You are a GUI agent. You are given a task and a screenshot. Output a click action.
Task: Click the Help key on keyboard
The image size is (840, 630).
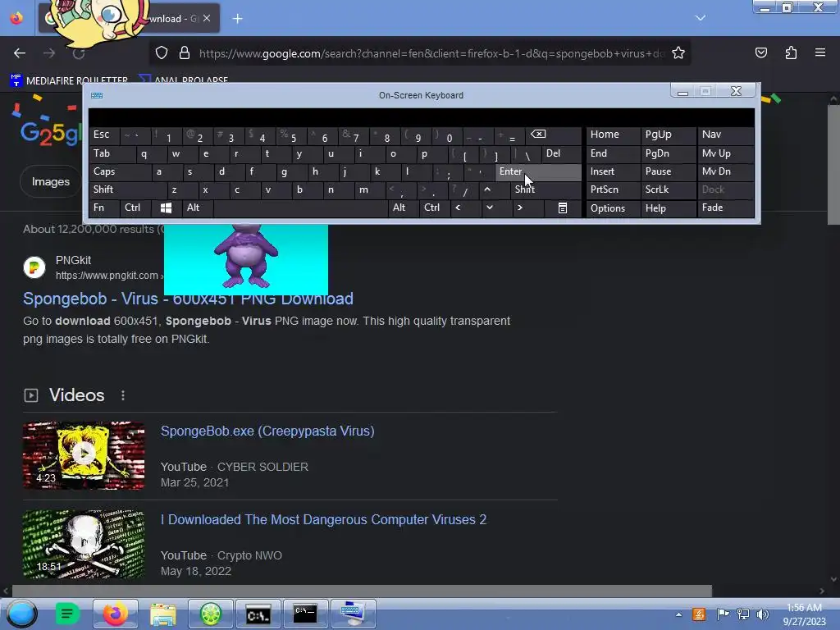pyautogui.click(x=668, y=208)
